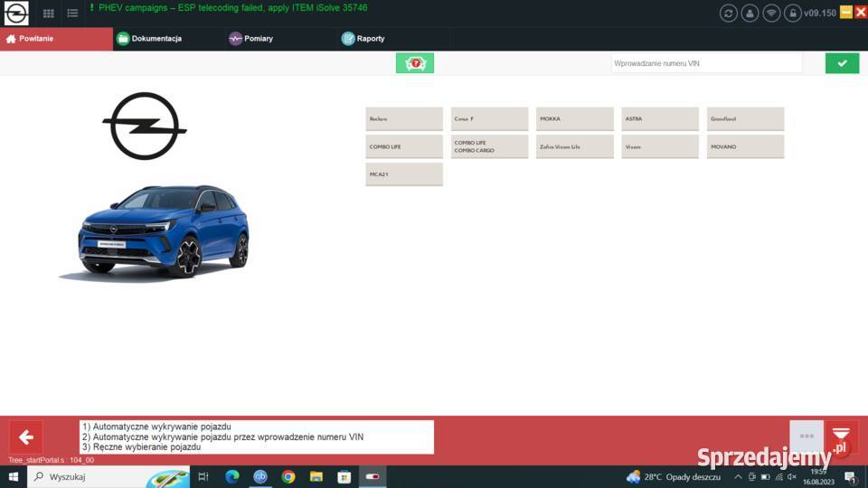
Task: Select the ASTRA vehicle button
Action: pos(660,119)
